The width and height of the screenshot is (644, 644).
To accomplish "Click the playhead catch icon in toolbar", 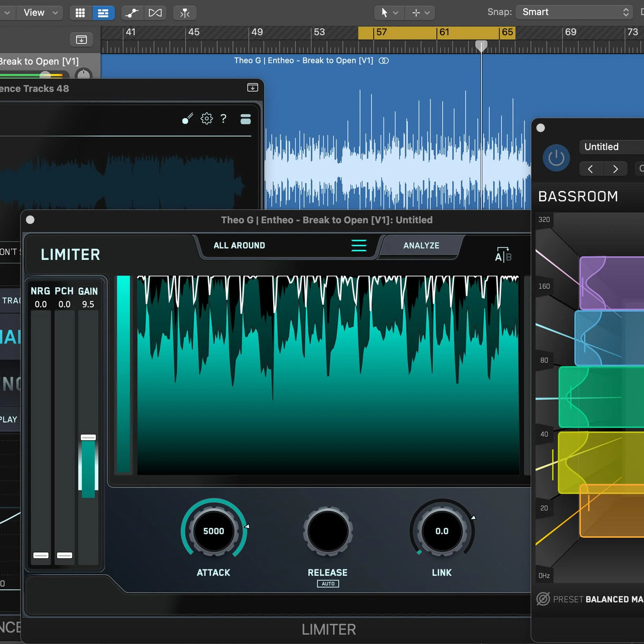I will click(185, 13).
